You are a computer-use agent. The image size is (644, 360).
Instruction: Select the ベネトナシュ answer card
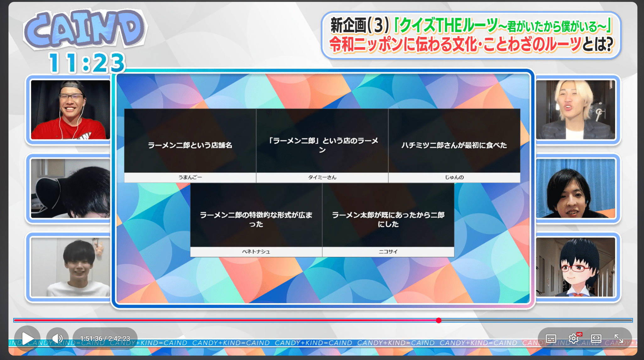256,220
